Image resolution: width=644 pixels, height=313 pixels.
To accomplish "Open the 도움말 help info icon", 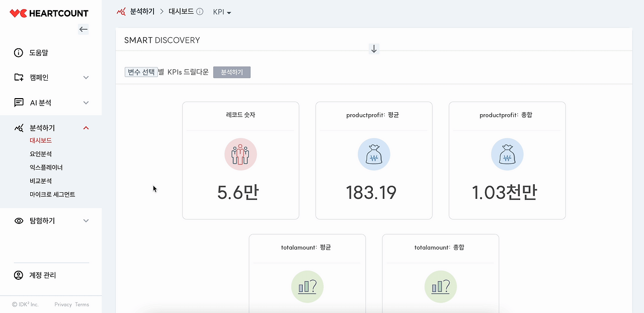I will pos(19,52).
